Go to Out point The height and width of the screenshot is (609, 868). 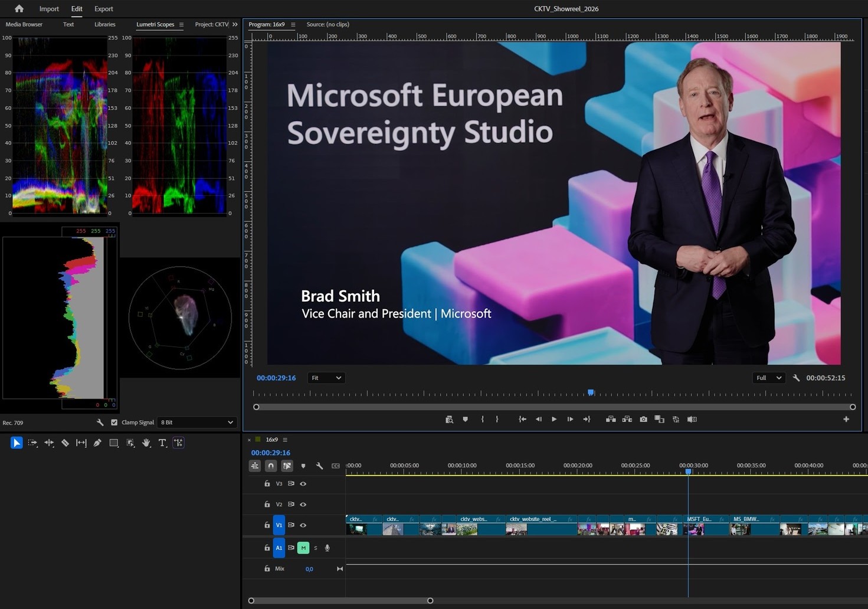pyautogui.click(x=587, y=419)
